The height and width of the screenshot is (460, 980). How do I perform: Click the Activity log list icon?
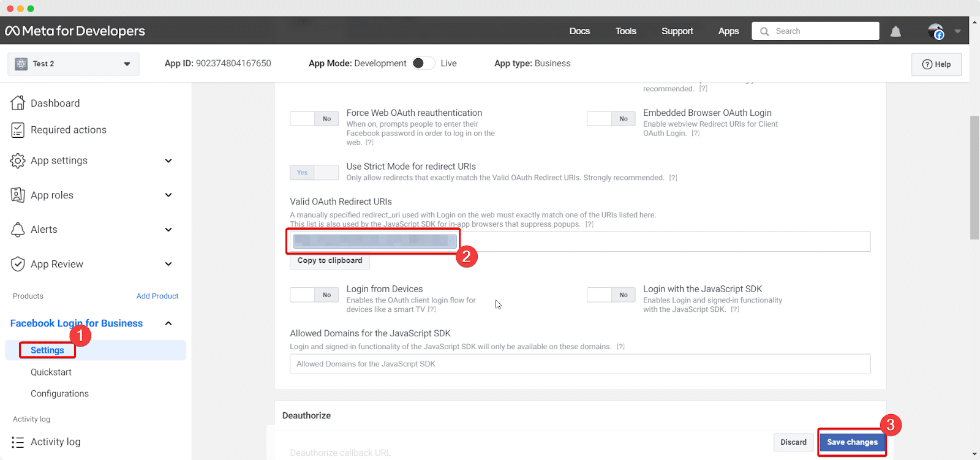[18, 442]
